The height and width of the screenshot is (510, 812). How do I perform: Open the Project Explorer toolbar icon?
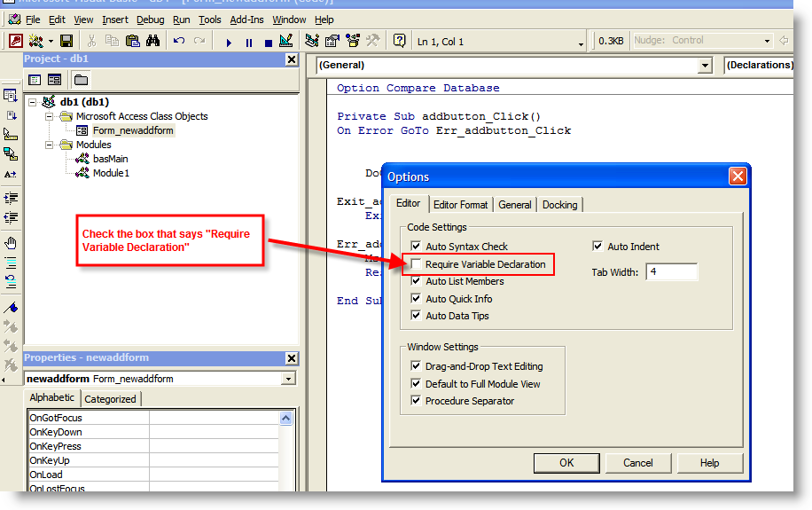[312, 41]
